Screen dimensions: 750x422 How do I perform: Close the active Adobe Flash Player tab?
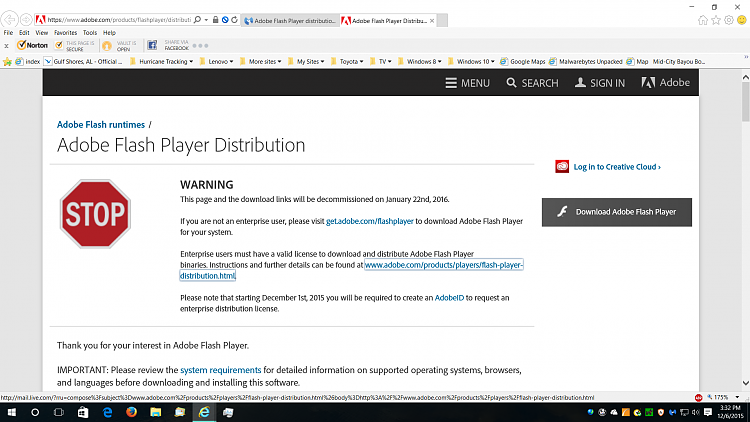click(432, 21)
